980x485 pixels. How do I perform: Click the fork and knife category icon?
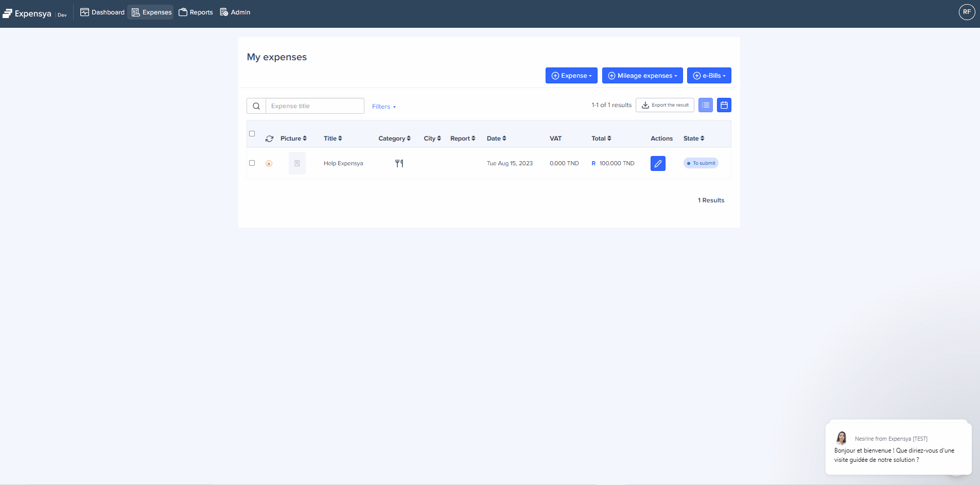point(399,163)
